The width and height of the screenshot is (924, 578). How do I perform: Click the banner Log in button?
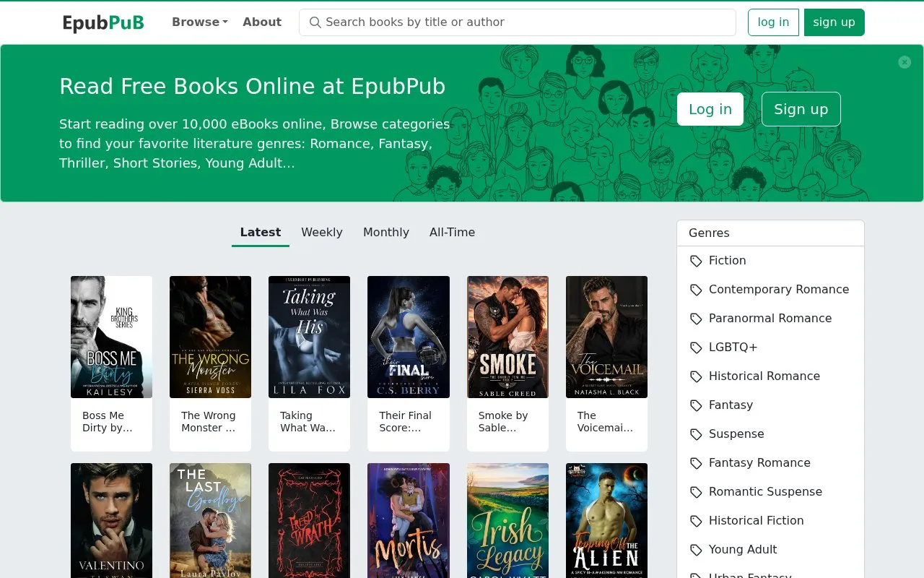point(710,109)
